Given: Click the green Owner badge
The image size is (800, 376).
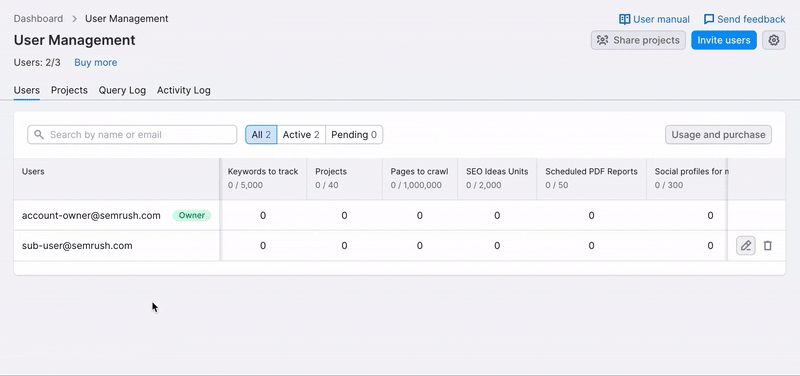Looking at the screenshot, I should 192,215.
